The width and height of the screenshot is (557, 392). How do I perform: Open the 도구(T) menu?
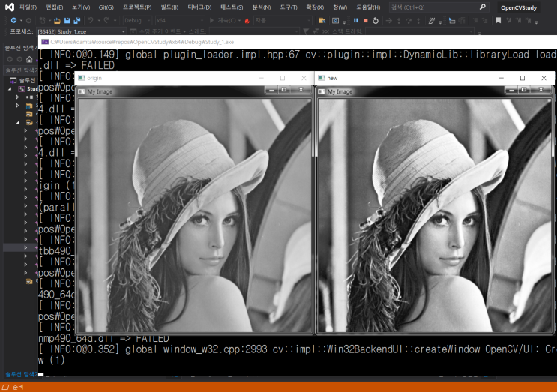289,7
